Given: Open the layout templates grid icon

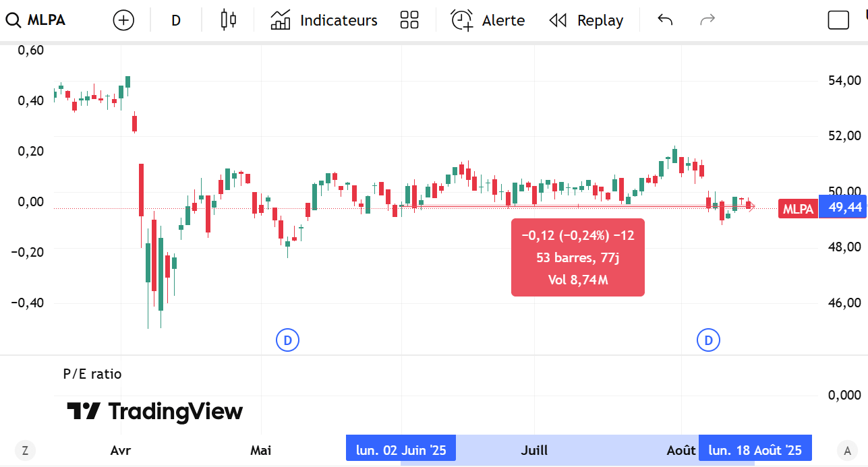Looking at the screenshot, I should [409, 20].
